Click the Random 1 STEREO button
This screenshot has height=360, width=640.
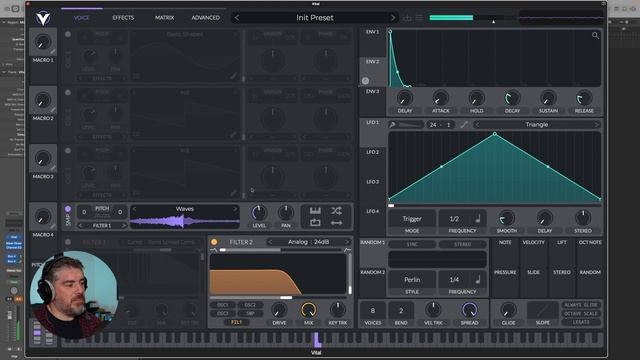[x=462, y=244]
